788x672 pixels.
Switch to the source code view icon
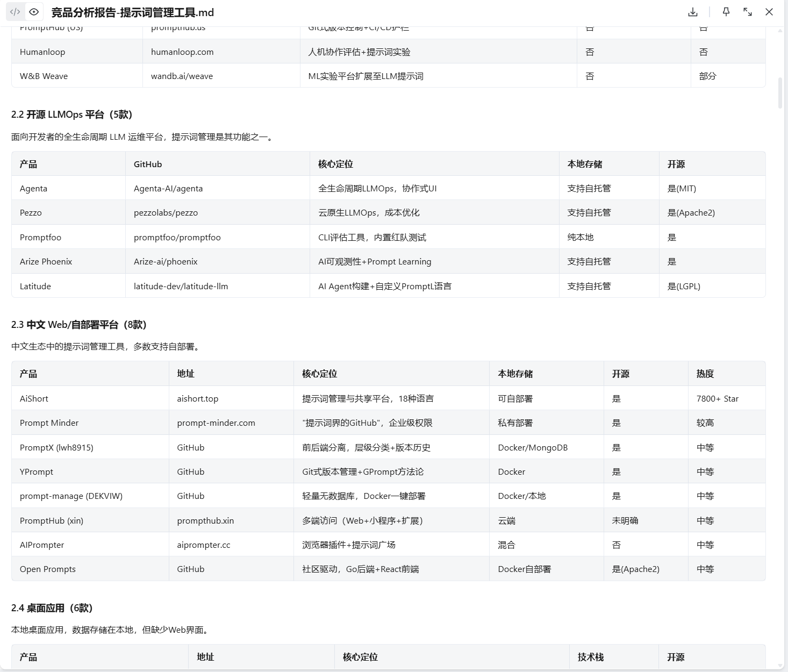(15, 12)
